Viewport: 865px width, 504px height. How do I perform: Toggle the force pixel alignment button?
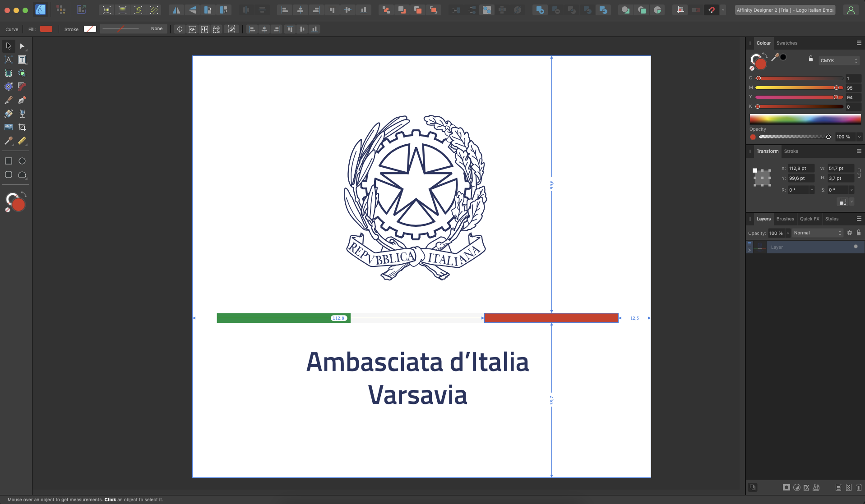pyautogui.click(x=680, y=10)
